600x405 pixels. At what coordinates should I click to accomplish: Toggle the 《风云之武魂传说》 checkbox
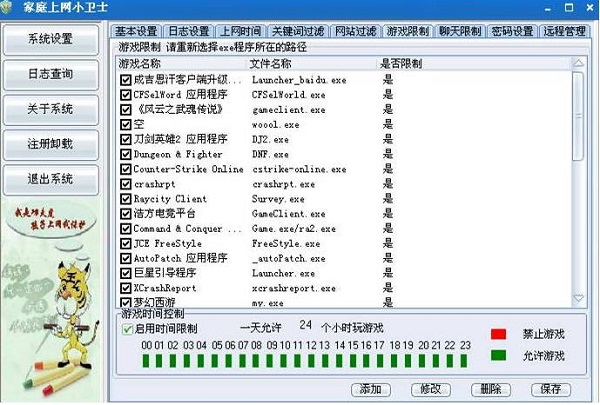pos(126,110)
